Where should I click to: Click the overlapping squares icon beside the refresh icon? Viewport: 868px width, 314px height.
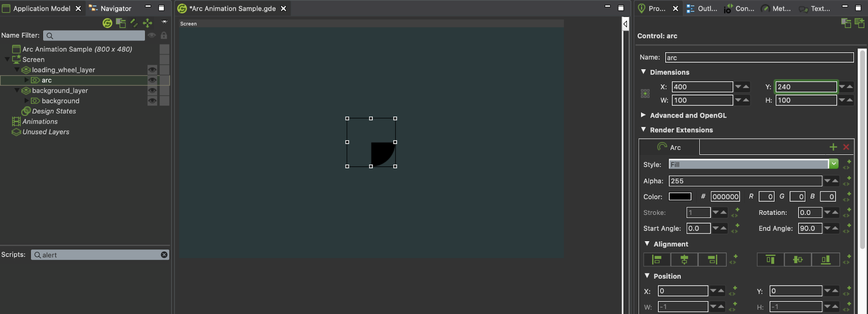tap(121, 23)
